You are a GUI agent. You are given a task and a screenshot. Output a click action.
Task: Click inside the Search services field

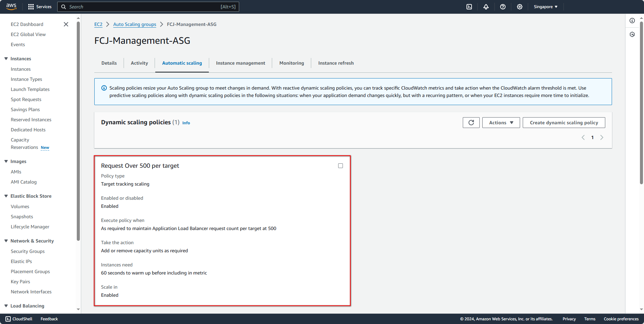(148, 7)
